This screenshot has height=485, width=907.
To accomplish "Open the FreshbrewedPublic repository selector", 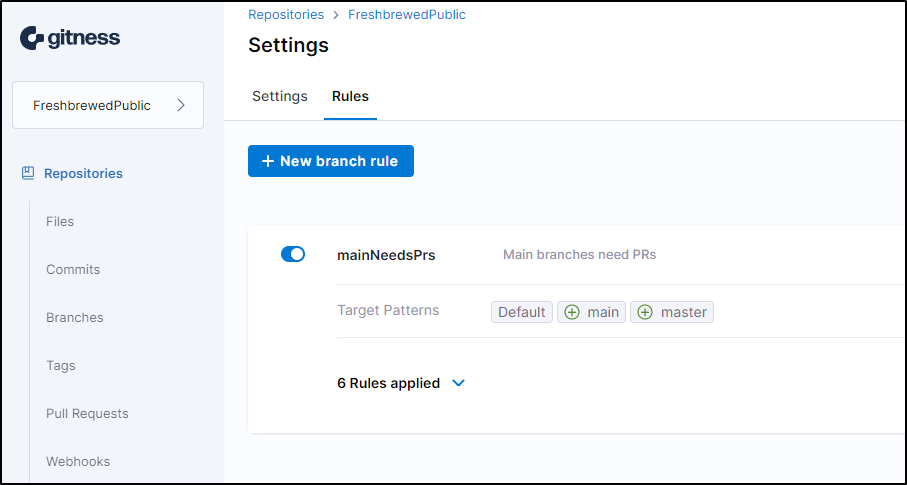I will click(108, 105).
